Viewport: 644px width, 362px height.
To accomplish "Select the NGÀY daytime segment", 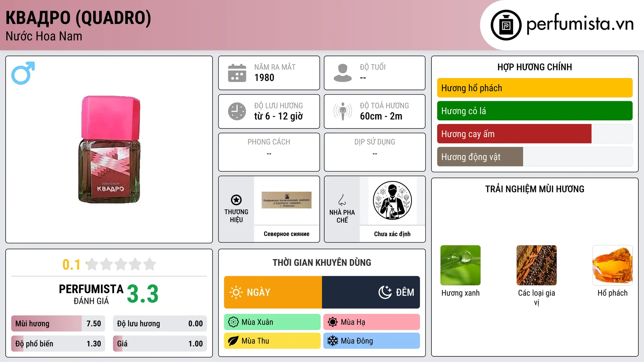I will point(273,292).
